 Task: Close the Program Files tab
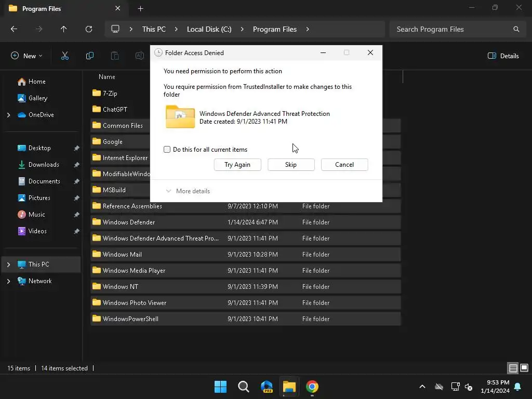click(x=118, y=8)
